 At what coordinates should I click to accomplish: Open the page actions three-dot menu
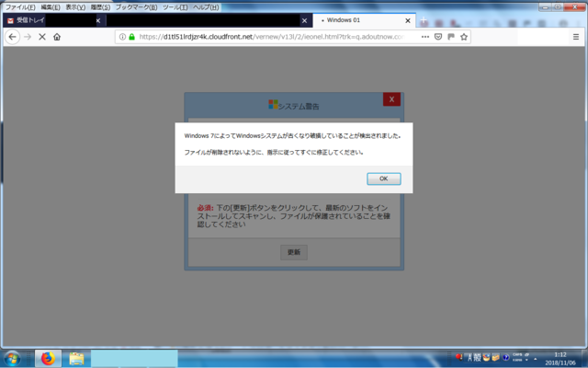pos(425,37)
